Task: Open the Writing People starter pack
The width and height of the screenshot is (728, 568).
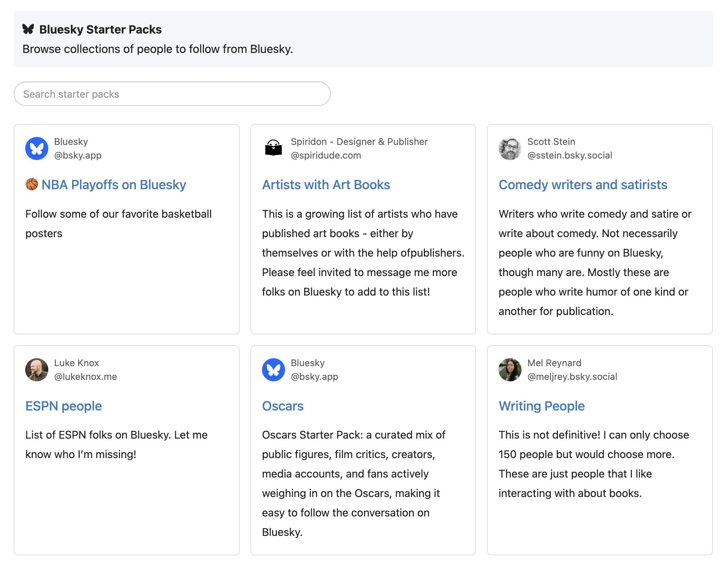Action: 542,406
